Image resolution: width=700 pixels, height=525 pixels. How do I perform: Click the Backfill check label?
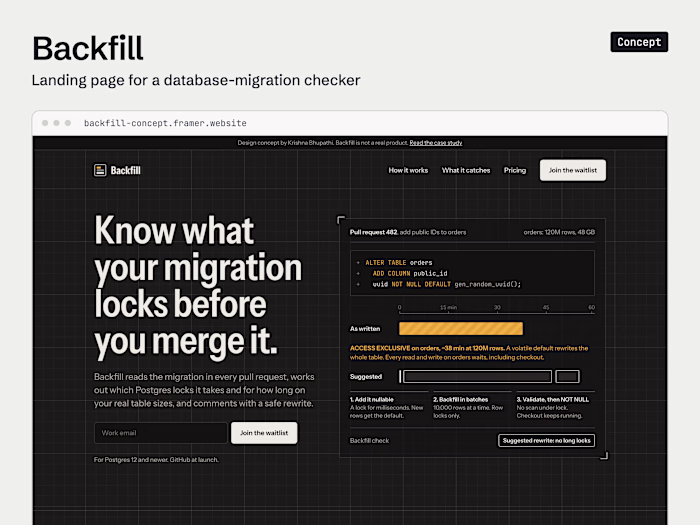tap(369, 441)
